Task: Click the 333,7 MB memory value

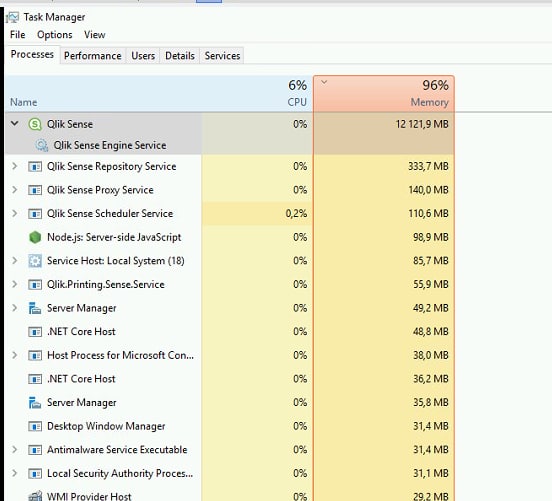Action: (428, 167)
